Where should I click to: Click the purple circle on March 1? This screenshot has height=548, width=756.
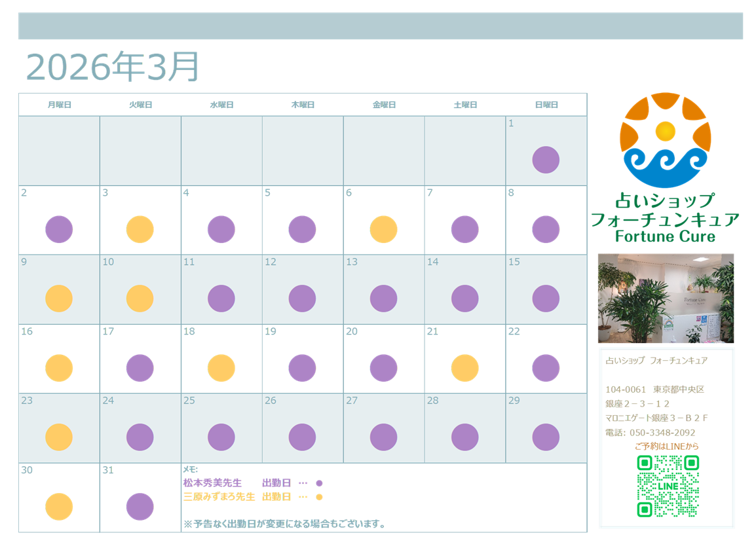pos(546,160)
